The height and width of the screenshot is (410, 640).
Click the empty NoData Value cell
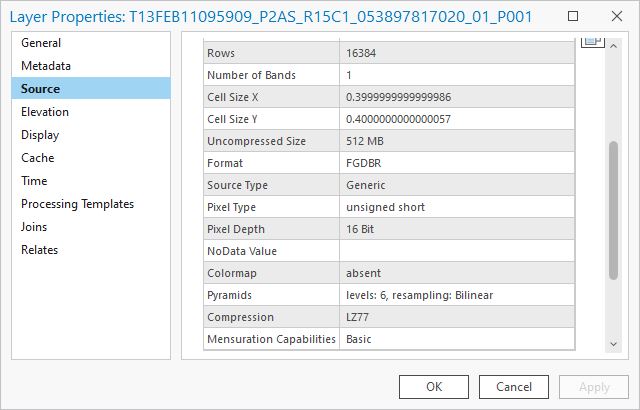[457, 251]
